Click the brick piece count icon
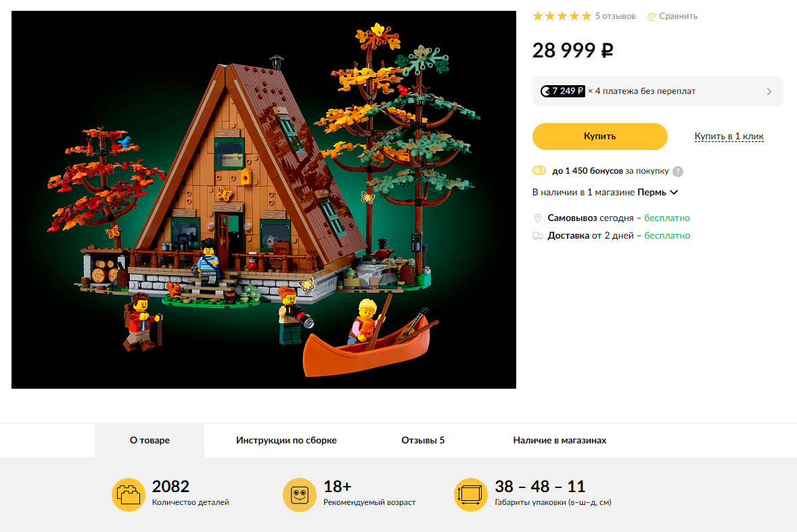This screenshot has height=532, width=797. 128,495
